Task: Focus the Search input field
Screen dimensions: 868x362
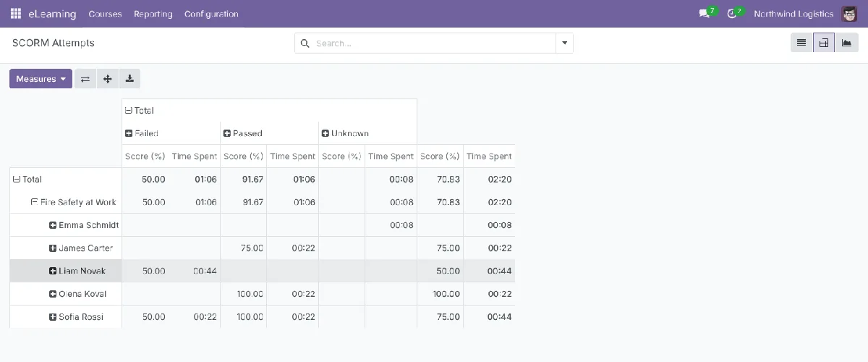Action: [434, 43]
